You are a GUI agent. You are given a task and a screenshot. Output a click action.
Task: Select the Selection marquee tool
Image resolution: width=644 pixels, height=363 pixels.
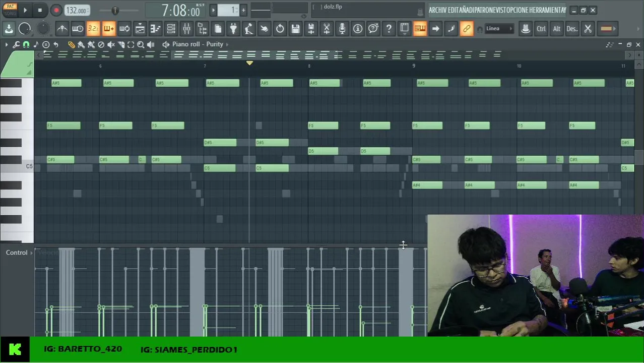tap(131, 44)
